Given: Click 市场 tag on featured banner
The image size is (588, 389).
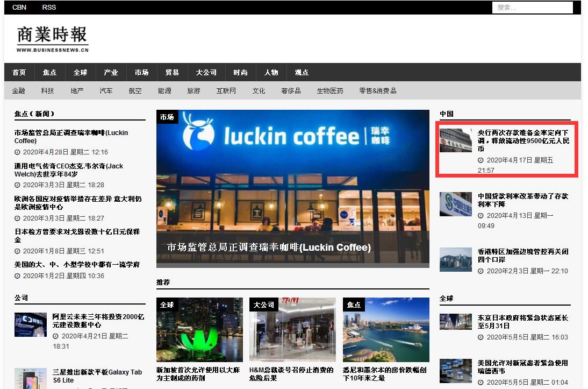Looking at the screenshot, I should 167,117.
